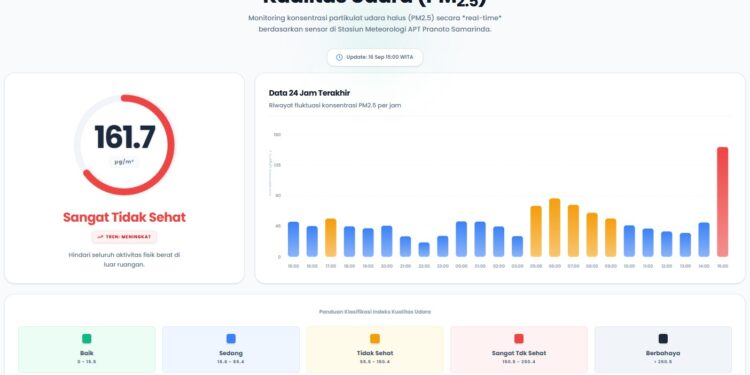
Task: Click the Panduan Klasifikasi Indeks Kualitas Udara title
Action: (x=375, y=312)
